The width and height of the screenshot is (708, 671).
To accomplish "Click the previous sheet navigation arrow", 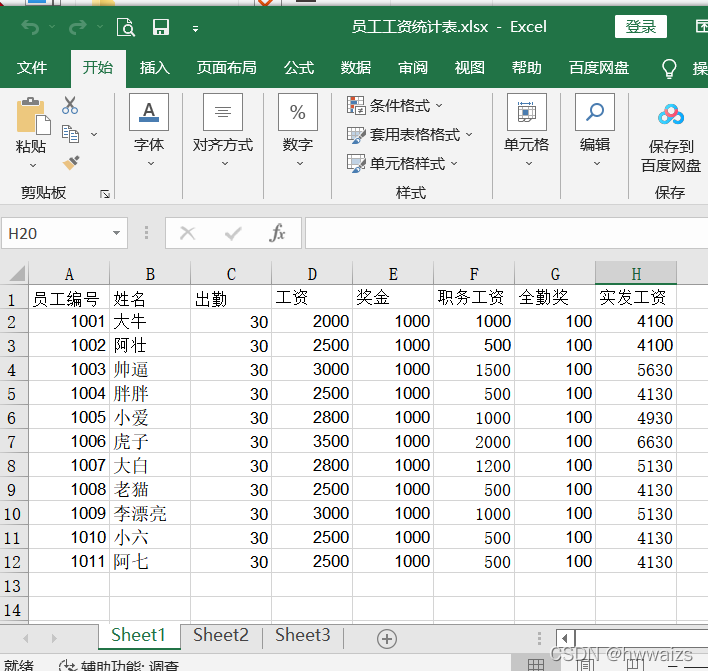I will 26,638.
